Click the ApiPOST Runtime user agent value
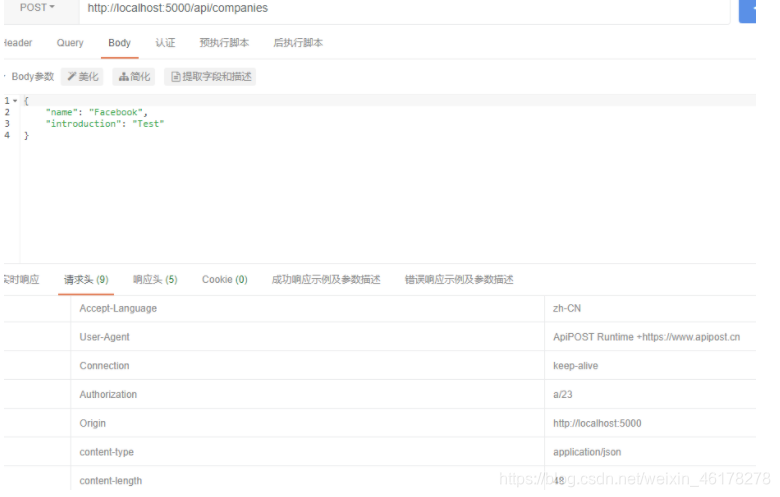780x497 pixels. tap(646, 337)
